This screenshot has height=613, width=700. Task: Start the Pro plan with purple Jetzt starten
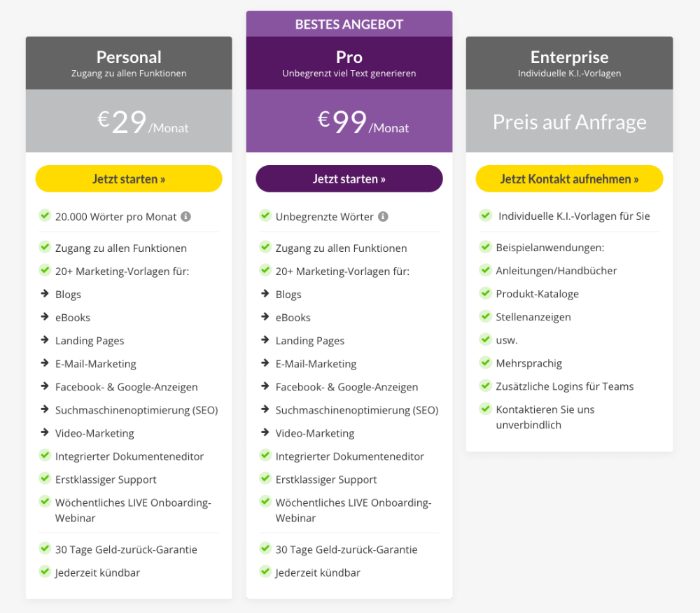[x=349, y=179]
